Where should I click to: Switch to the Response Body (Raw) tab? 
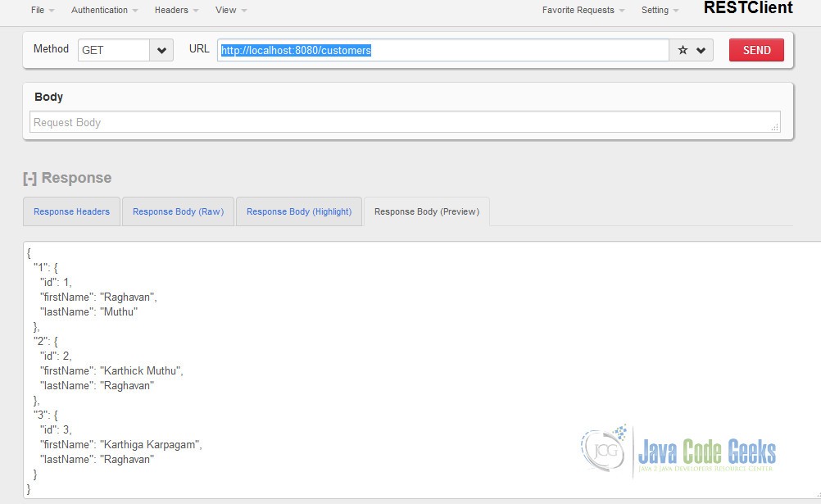click(x=178, y=211)
